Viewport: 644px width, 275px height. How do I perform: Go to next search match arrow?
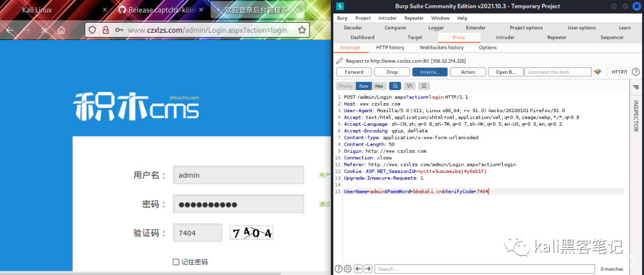(368, 269)
